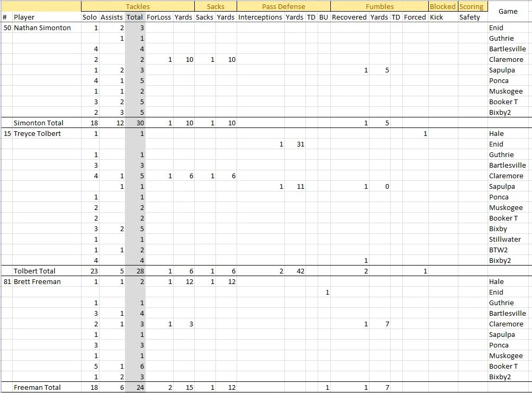Viewport: 532px width, 393px height.
Task: Click the Forced column header
Action: [415, 17]
